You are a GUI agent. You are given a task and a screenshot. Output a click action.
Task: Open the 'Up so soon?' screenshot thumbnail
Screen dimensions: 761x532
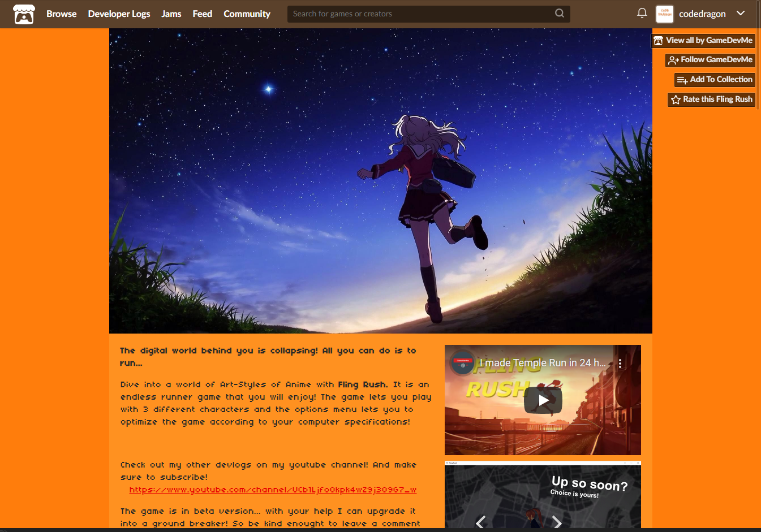[x=543, y=495]
